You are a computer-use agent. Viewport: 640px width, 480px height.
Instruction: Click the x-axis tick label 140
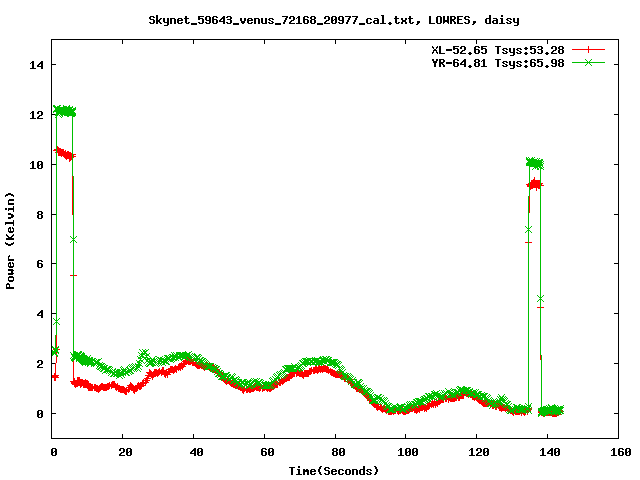(550, 452)
